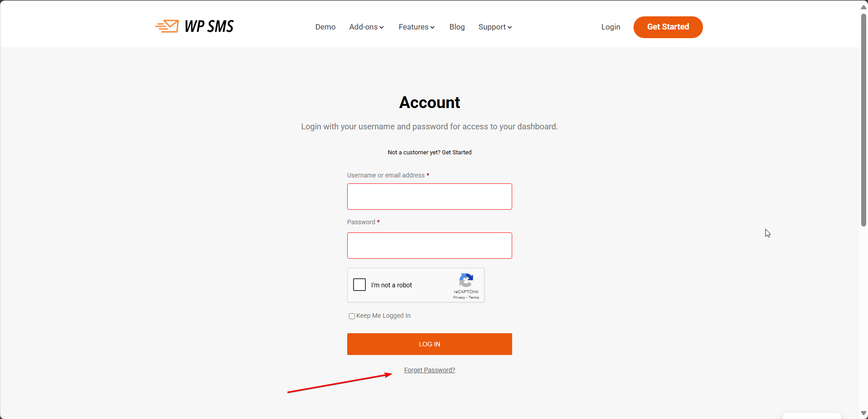Focus the Password input field
This screenshot has height=419, width=868.
coord(429,246)
